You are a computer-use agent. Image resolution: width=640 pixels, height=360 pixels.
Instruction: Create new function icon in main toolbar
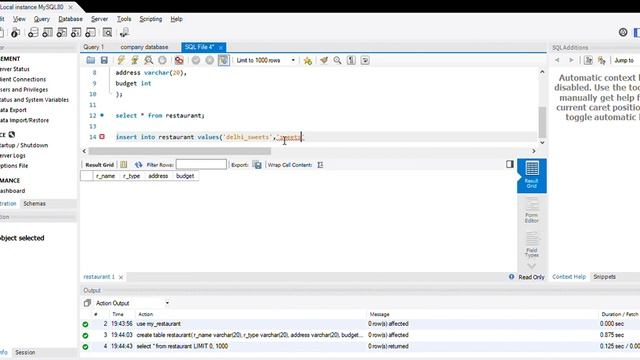[90, 33]
